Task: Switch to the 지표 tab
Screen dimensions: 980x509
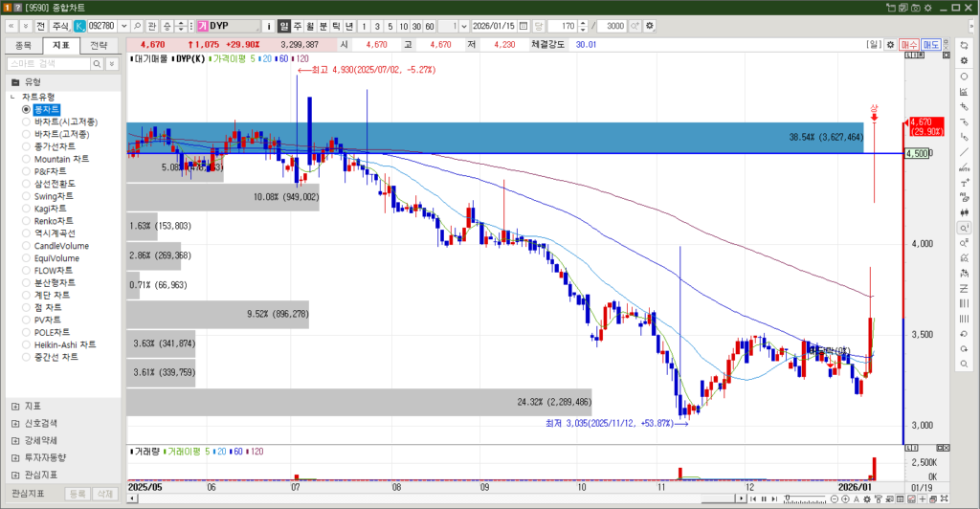Action: tap(61, 46)
